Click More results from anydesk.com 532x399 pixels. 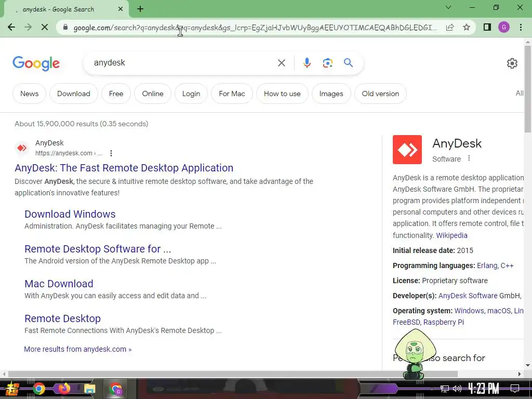tap(78, 349)
